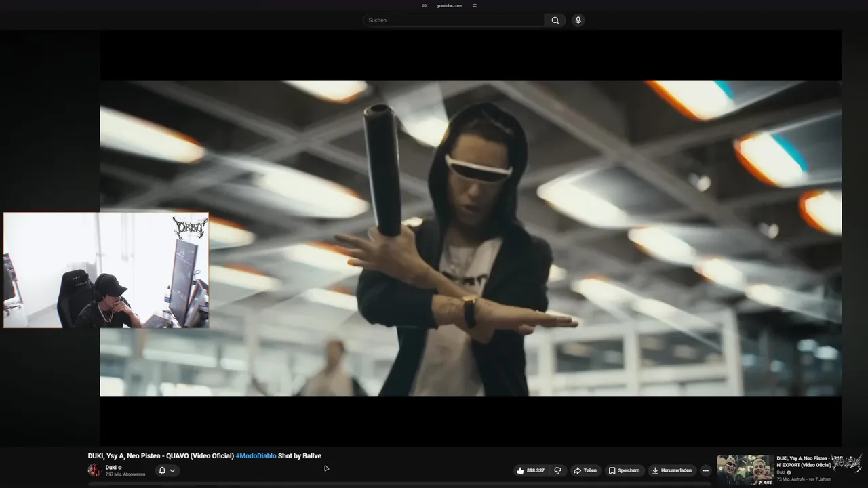Click the 7,97 Mio. Abonnenten text
The height and width of the screenshot is (488, 868).
point(125,474)
